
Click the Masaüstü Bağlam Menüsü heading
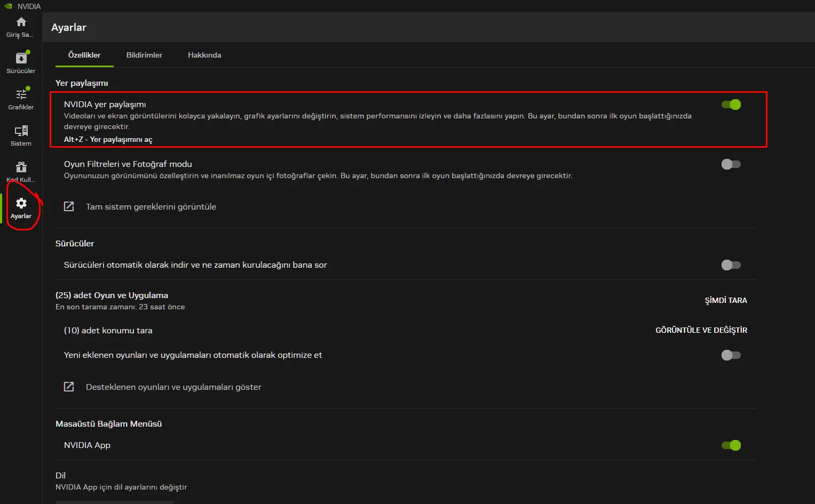tap(109, 424)
